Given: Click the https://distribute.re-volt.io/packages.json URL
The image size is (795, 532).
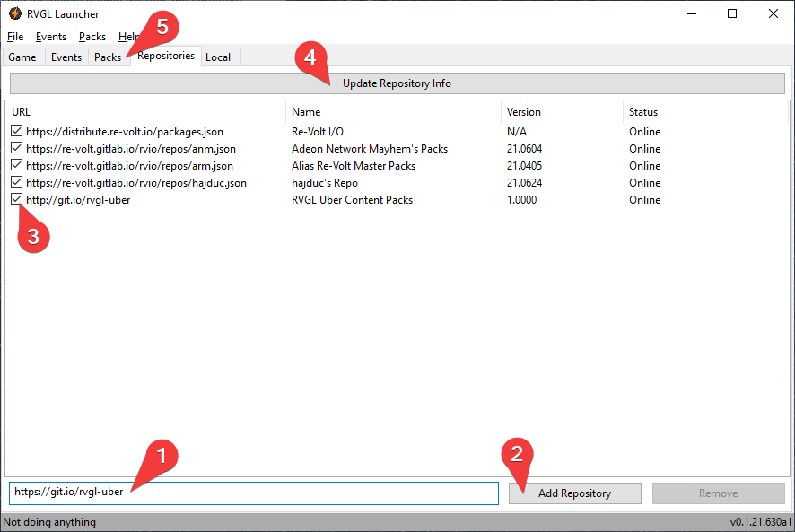Looking at the screenshot, I should point(125,132).
